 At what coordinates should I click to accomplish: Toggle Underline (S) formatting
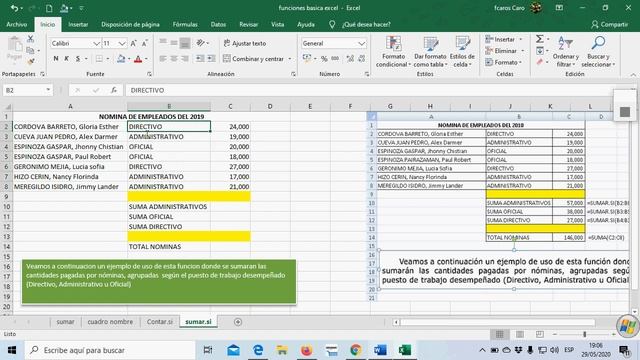point(78,59)
